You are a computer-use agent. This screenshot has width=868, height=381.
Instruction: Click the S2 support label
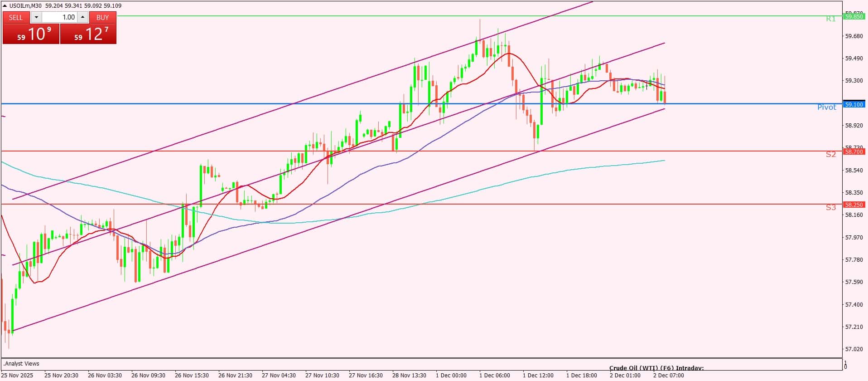pyautogui.click(x=830, y=154)
